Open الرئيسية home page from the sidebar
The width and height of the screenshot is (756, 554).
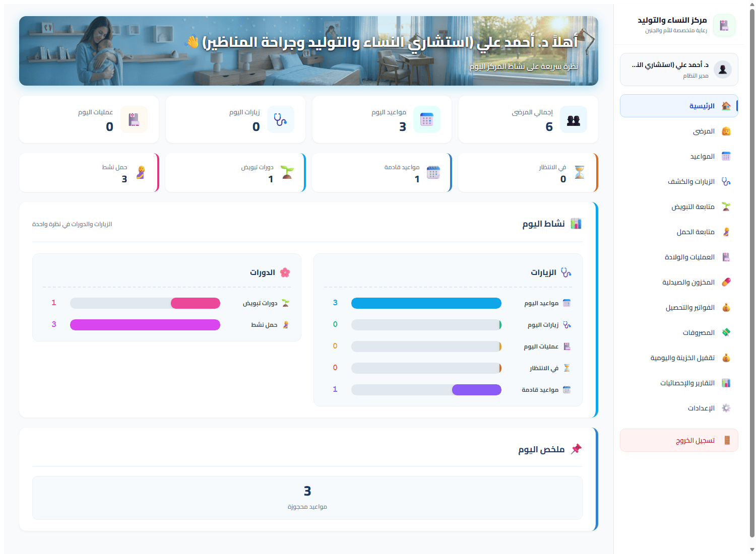[x=679, y=106]
